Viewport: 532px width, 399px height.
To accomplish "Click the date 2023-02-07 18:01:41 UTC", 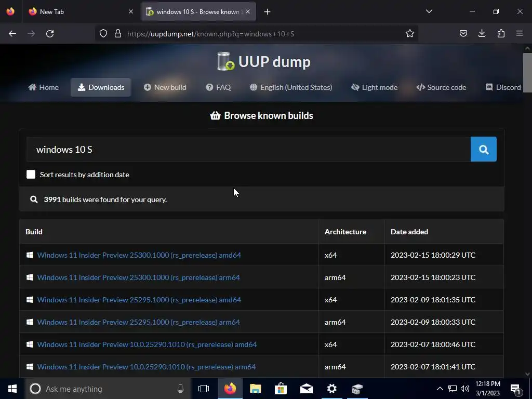I will [x=433, y=367].
